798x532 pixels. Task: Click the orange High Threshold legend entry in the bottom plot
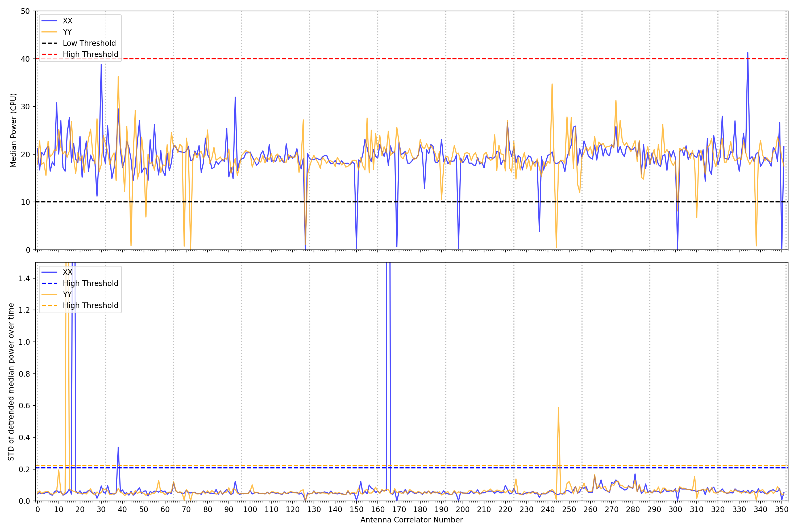click(90, 305)
